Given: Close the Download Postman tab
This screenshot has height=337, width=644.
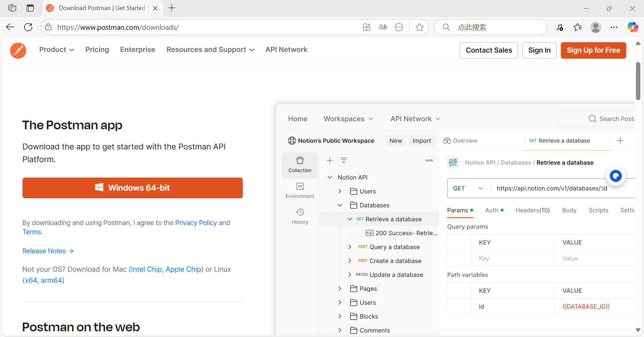Looking at the screenshot, I should pyautogui.click(x=155, y=8).
